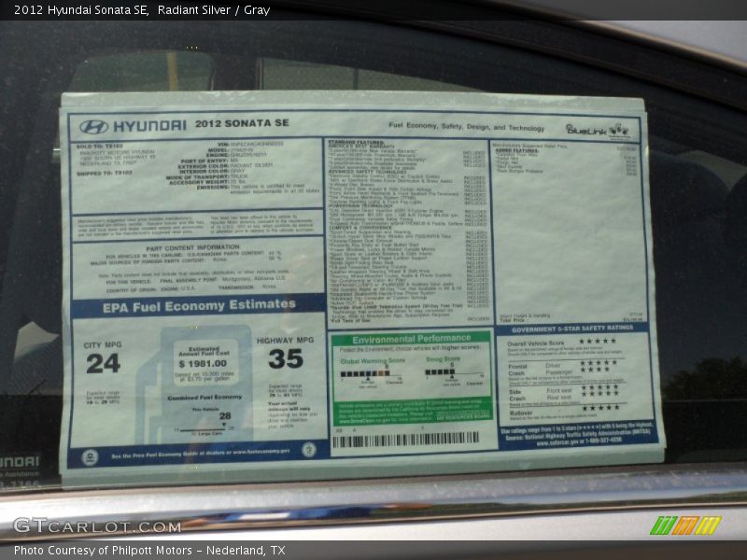The width and height of the screenshot is (747, 560).
Task: Click the Overall Vehicle Score stars
Action: tap(598, 341)
